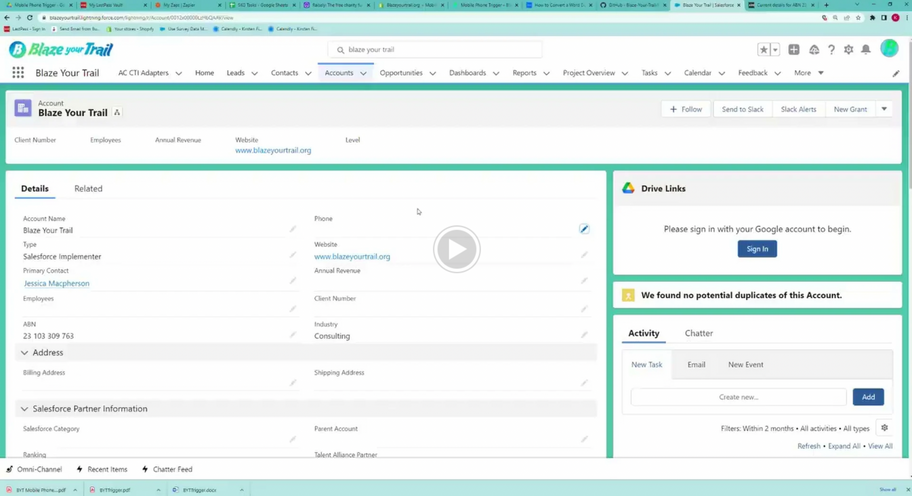Collapse the Address section
This screenshot has width=912, height=496.
click(x=25, y=353)
